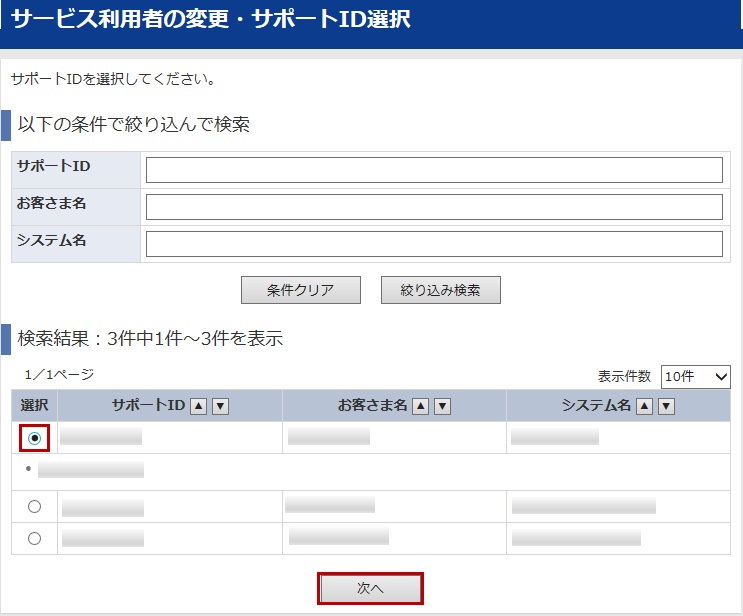The width and height of the screenshot is (743, 616).
Task: Click the 絞り込み検索 button
Action: (x=440, y=290)
